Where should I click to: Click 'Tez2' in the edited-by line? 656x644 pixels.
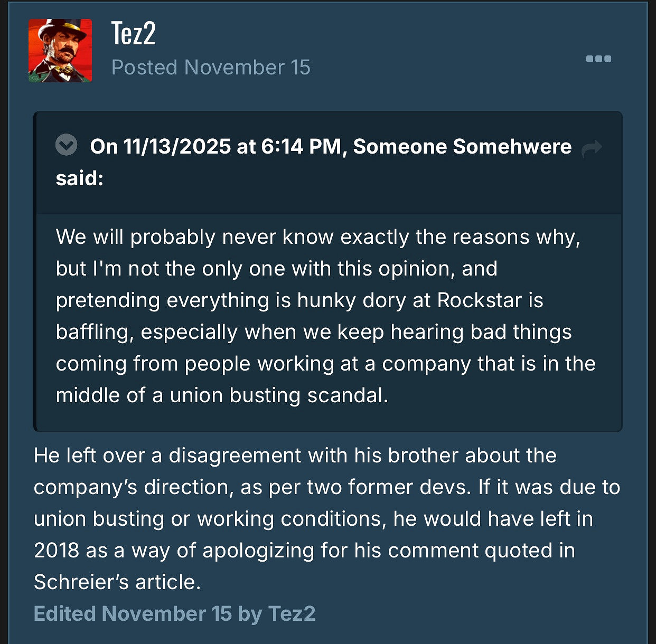point(292,613)
